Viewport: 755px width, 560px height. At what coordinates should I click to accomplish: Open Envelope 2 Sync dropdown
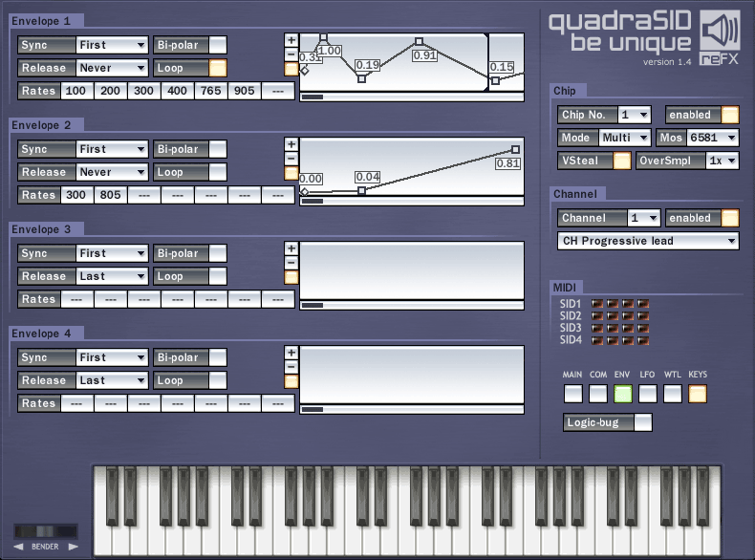coord(112,149)
